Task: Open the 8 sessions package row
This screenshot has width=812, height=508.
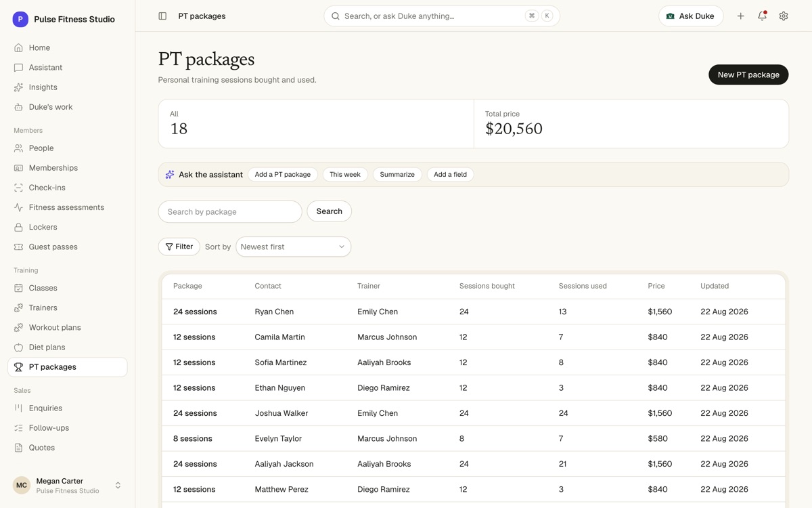Action: 474,439
